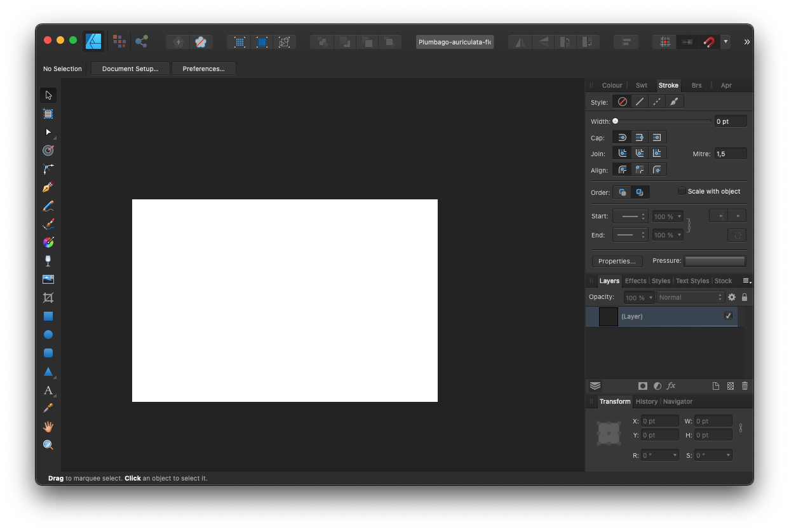Activate the Artboard tool
The height and width of the screenshot is (532, 789).
click(x=48, y=114)
